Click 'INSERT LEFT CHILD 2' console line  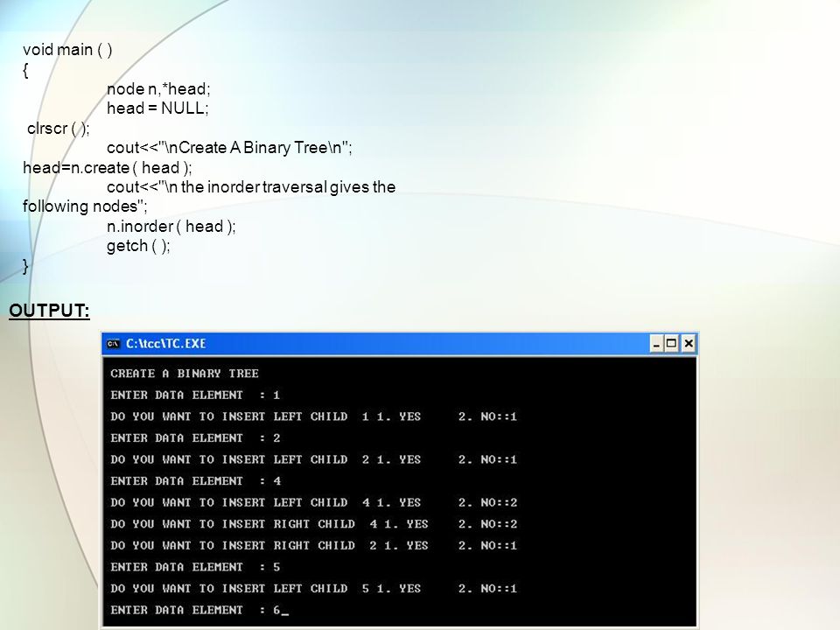tap(313, 459)
